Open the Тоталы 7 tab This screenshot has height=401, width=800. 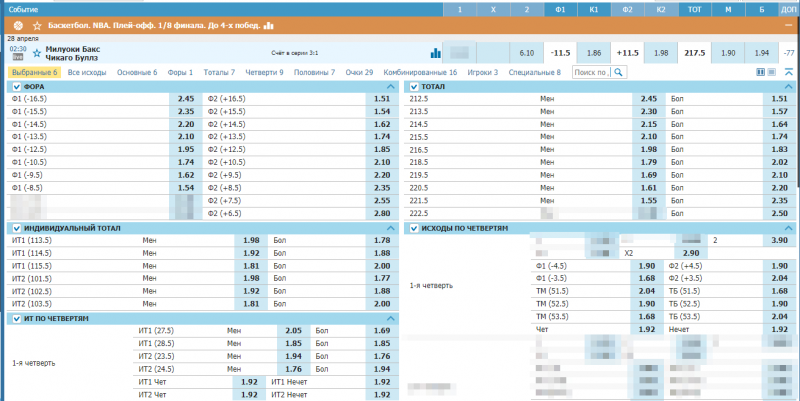pos(219,72)
